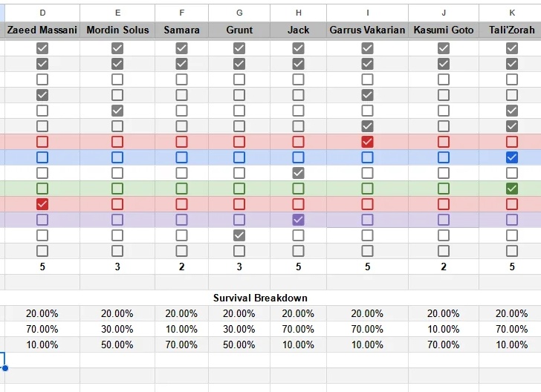The image size is (541, 392).
Task: Uncheck Tali'Zorah's blue row checkbox
Action: click(512, 157)
